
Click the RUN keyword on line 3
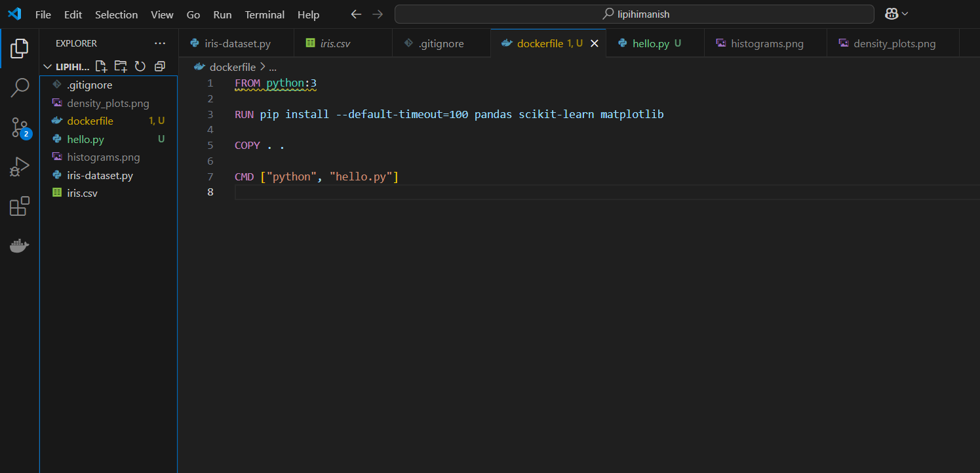[x=245, y=114]
